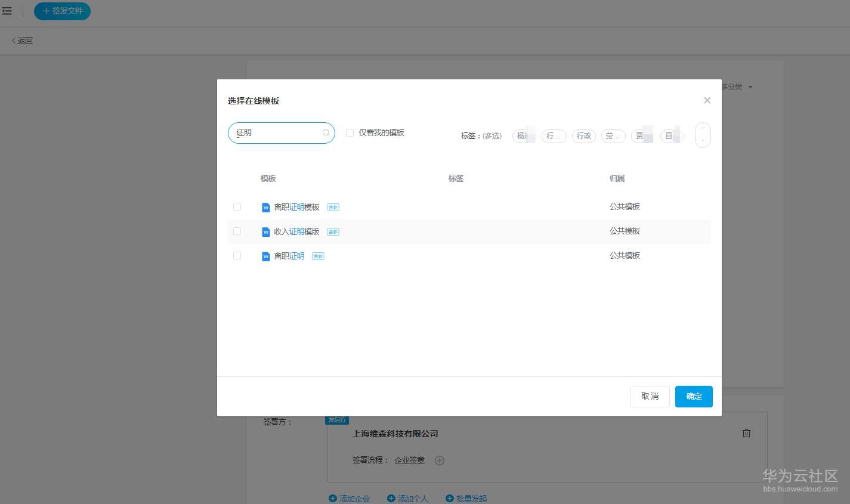Click the 模板 column header
Screen dimensions: 850x504
[x=268, y=178]
